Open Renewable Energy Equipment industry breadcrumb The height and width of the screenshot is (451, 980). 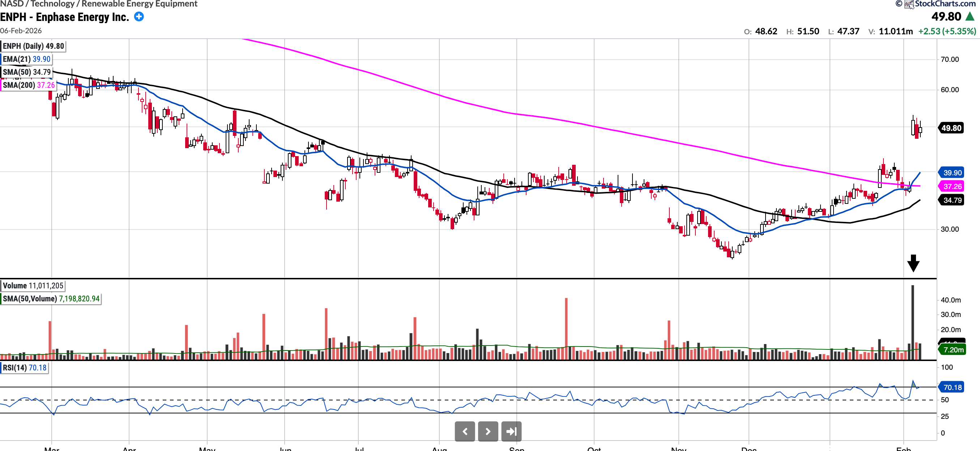coord(139,4)
